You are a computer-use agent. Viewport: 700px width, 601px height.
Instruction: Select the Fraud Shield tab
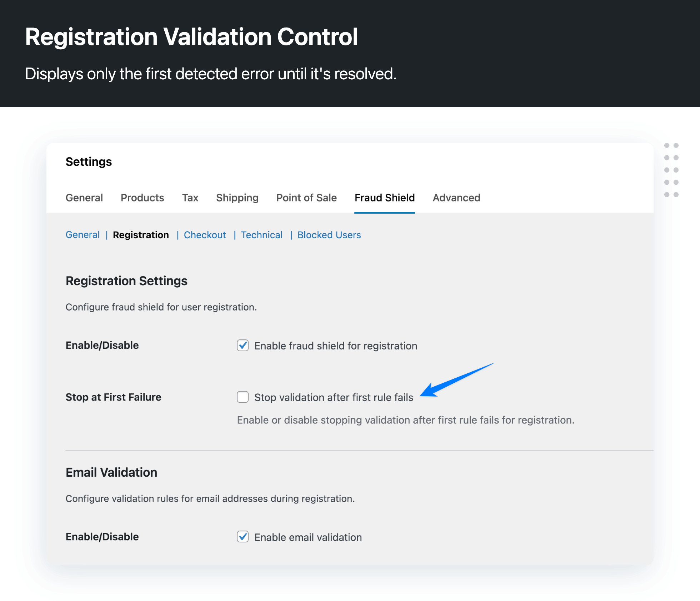[x=384, y=198]
